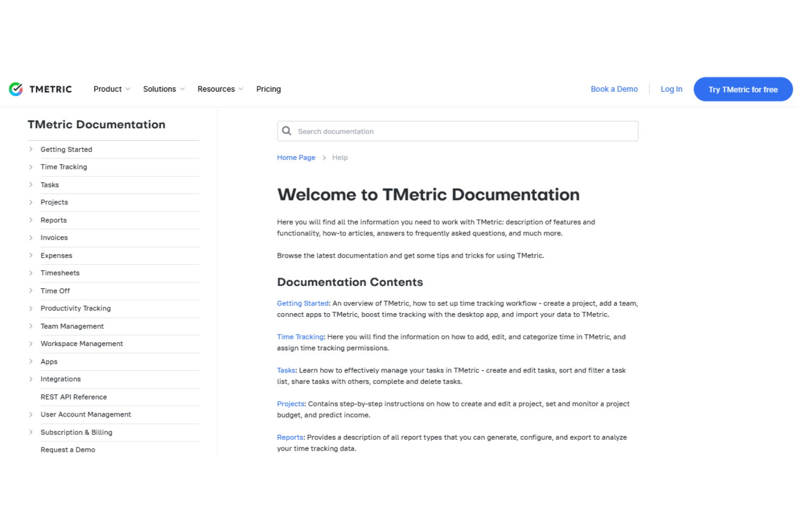Image resolution: width=798 pixels, height=532 pixels.
Task: Open the Resources dropdown menu
Action: click(x=220, y=89)
